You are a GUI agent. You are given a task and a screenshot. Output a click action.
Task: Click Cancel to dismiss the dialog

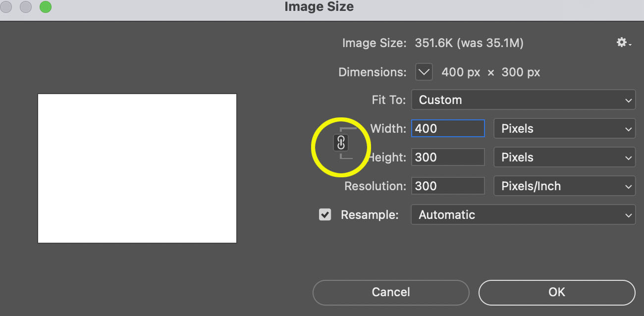tap(390, 292)
